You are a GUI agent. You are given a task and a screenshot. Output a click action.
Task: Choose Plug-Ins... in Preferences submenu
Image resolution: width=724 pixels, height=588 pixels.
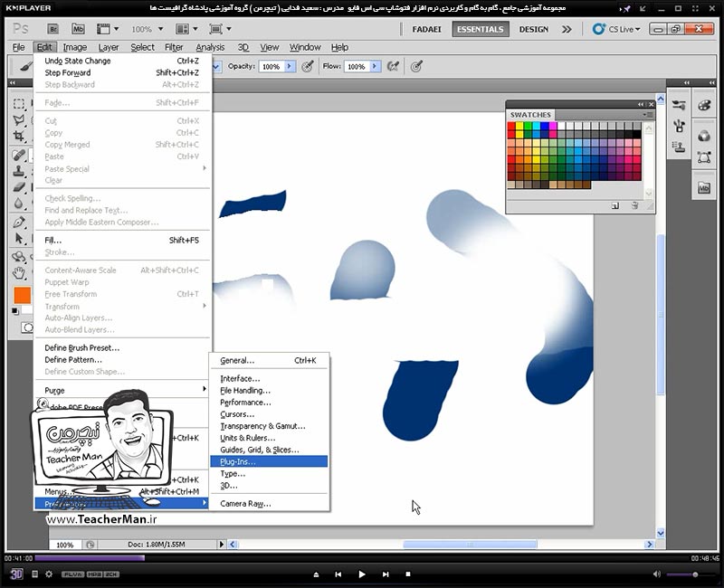click(269, 461)
